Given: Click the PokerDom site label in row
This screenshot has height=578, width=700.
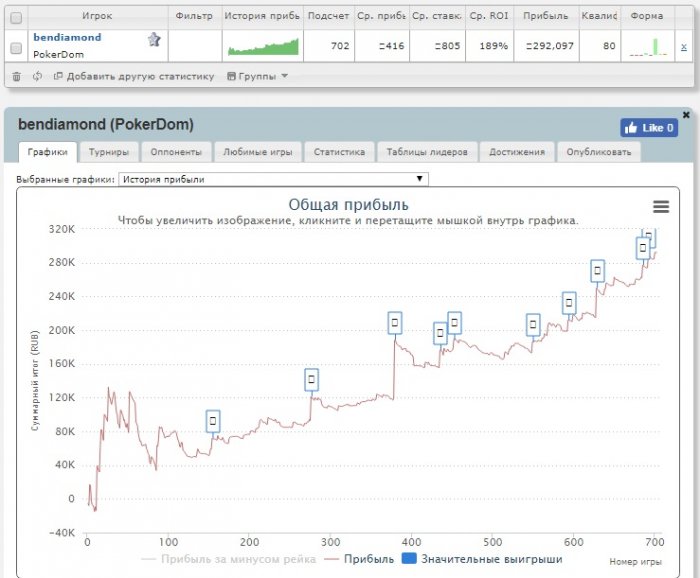Looking at the screenshot, I should pos(58,54).
